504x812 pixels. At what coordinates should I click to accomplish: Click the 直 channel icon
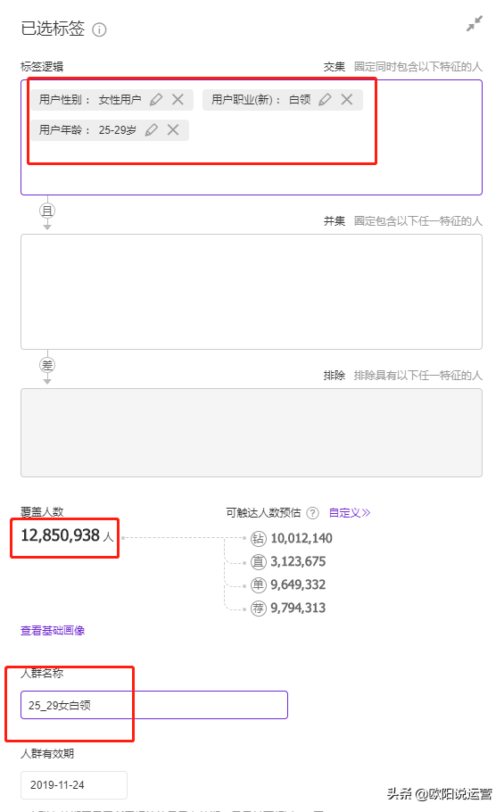[258, 562]
